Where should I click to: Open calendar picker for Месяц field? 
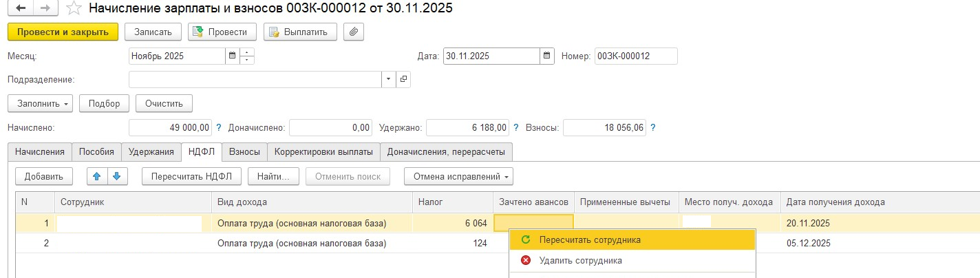point(232,56)
